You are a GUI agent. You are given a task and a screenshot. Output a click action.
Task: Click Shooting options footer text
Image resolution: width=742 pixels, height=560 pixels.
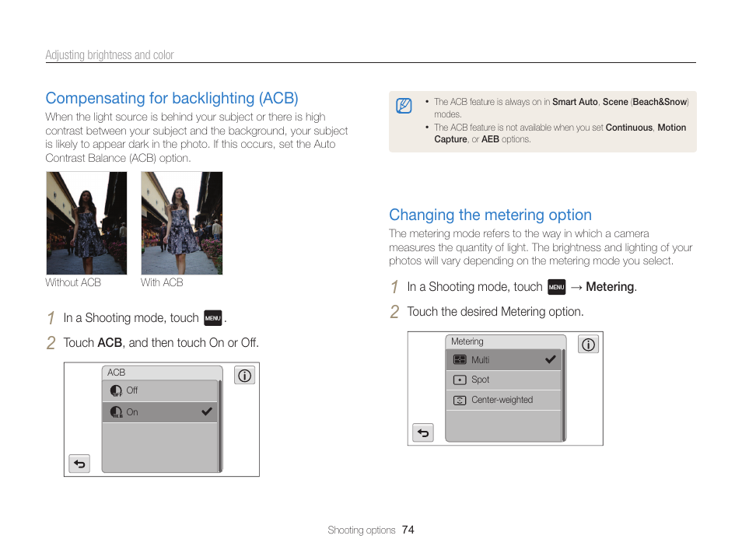(x=362, y=530)
